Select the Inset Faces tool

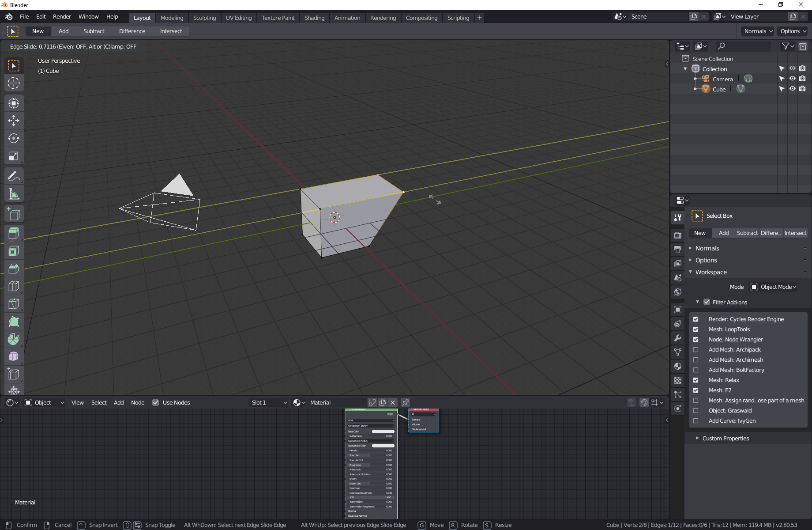(x=14, y=251)
